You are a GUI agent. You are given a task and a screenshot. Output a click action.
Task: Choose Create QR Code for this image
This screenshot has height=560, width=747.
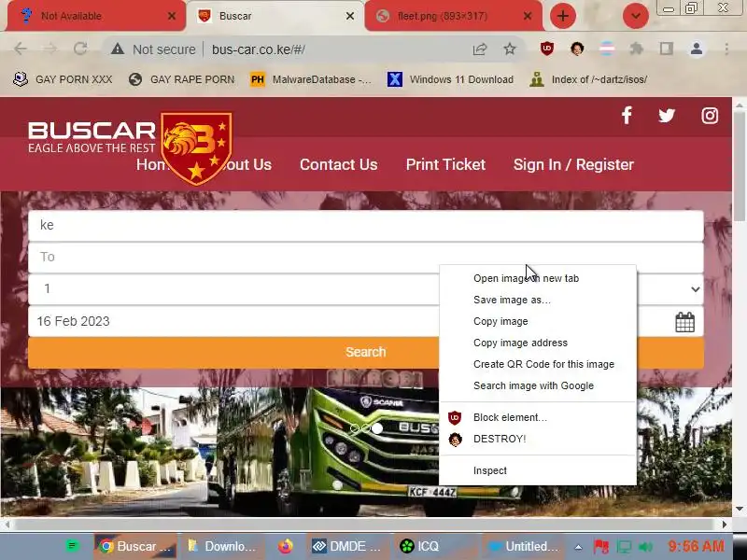click(x=538, y=364)
